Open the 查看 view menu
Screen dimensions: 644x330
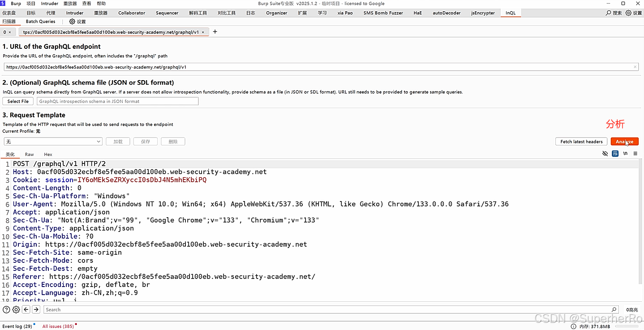(x=86, y=4)
